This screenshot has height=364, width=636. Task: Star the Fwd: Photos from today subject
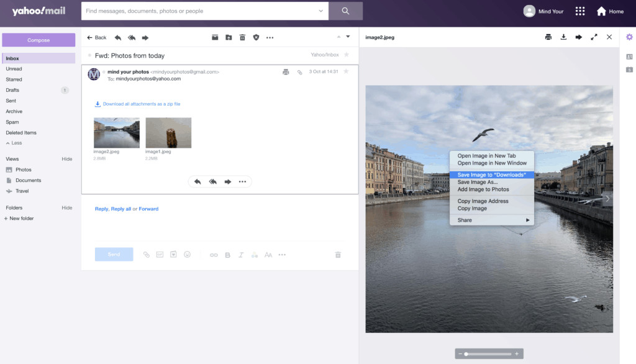click(x=347, y=55)
